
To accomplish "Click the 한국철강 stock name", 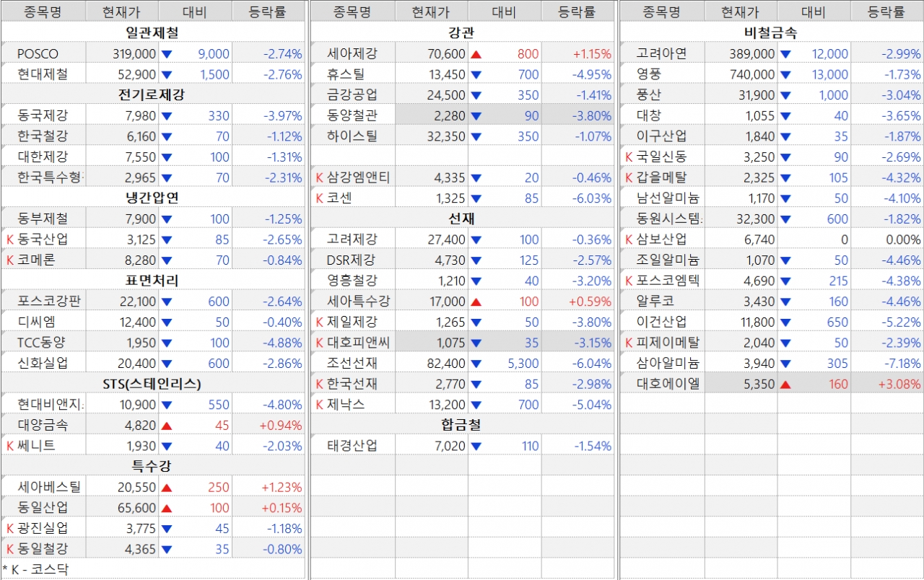I will (43, 136).
